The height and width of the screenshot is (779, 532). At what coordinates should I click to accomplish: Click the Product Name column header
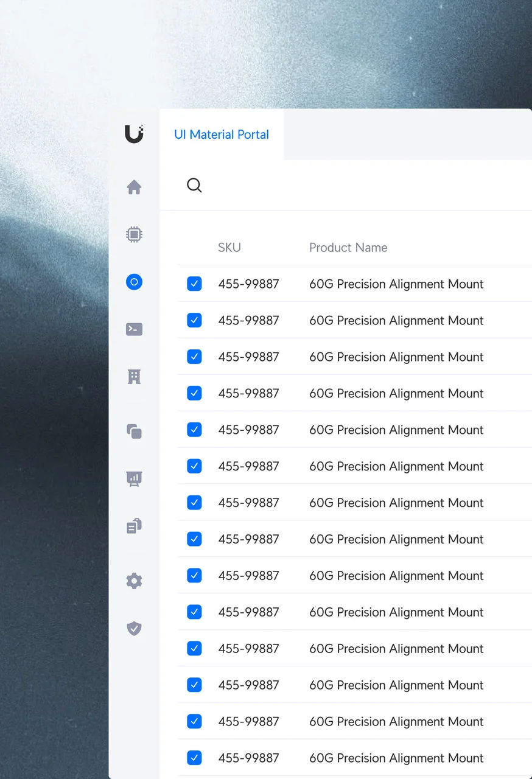348,248
